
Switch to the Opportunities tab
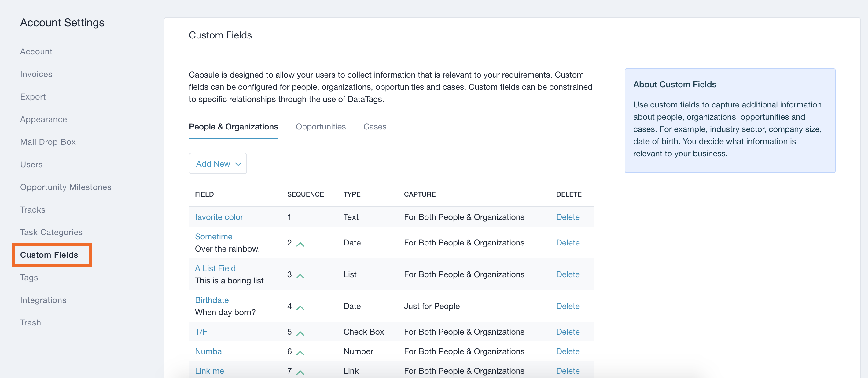click(x=320, y=127)
